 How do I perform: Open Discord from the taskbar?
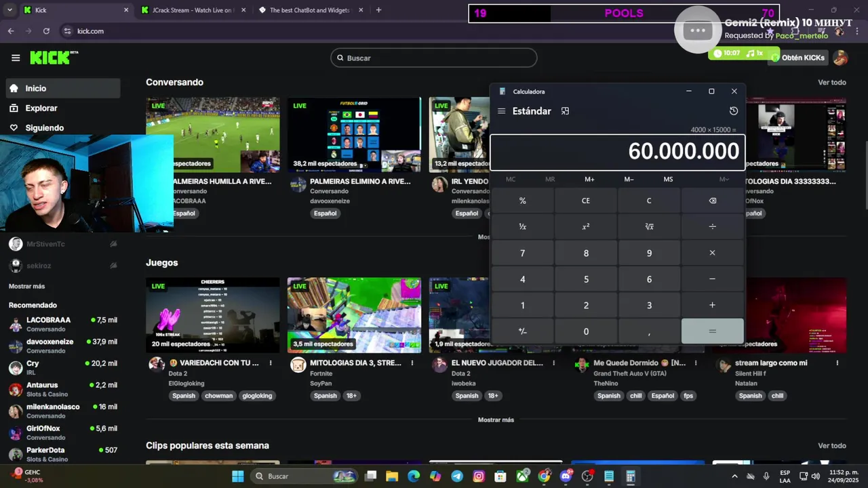pos(566,476)
